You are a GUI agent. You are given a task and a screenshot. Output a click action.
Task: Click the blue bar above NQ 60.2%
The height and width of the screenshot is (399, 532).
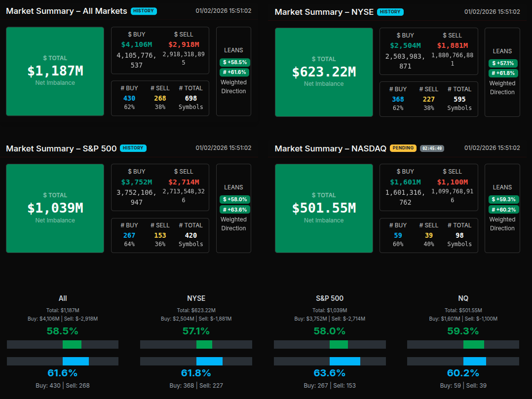point(474,362)
